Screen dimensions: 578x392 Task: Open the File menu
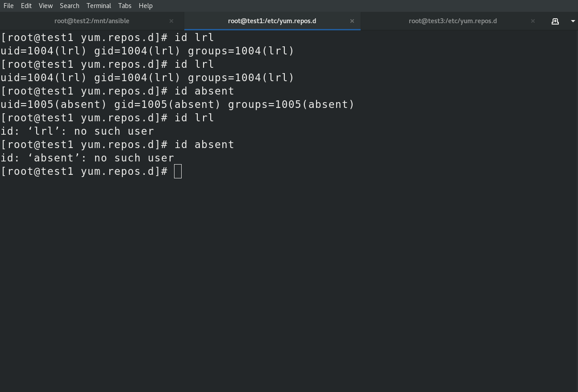tap(8, 6)
